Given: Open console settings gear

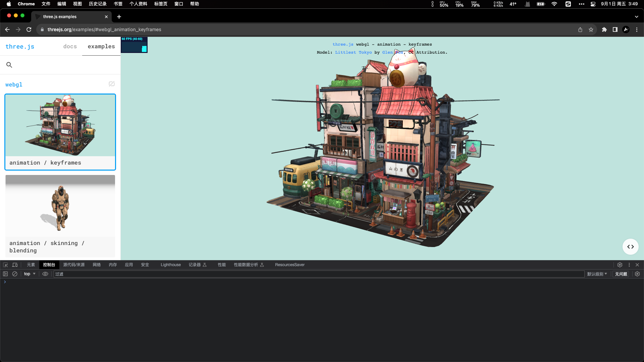Looking at the screenshot, I should point(637,274).
